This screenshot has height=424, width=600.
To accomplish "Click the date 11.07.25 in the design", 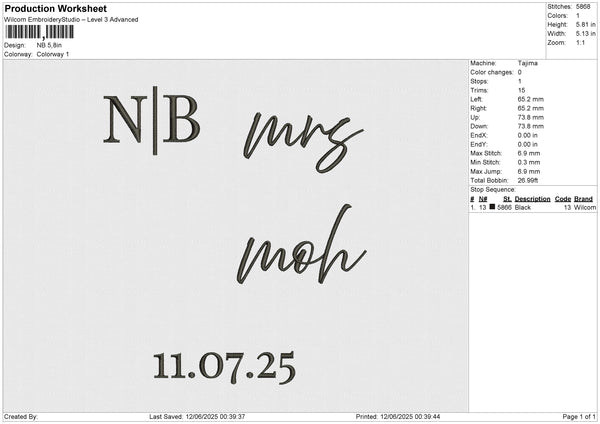I will pyautogui.click(x=224, y=367).
